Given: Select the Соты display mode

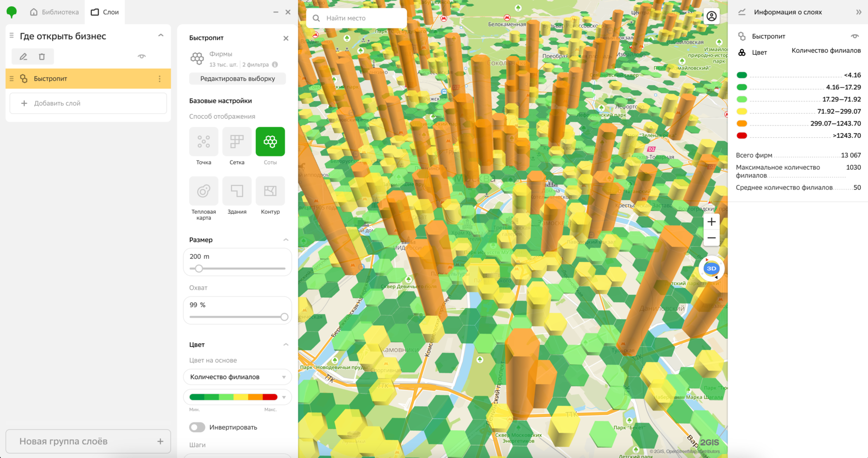Looking at the screenshot, I should click(270, 141).
